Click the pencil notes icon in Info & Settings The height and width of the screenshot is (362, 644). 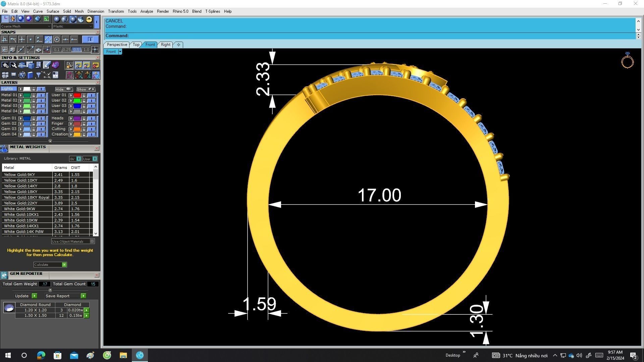coord(47,65)
